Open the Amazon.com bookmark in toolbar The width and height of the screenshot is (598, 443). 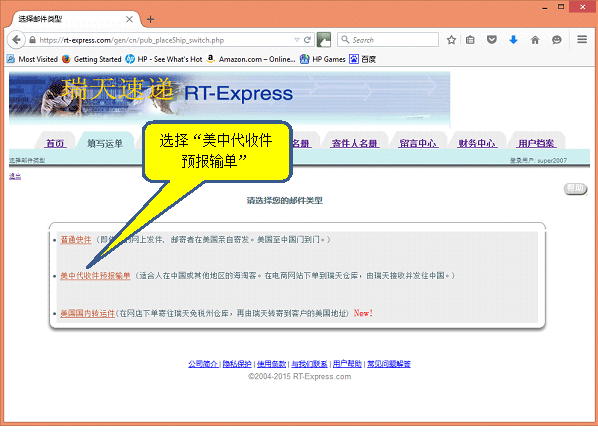pos(251,59)
